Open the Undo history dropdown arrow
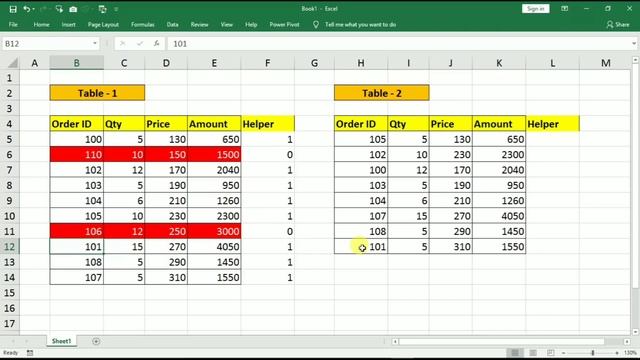Image resolution: width=640 pixels, height=360 pixels. (33, 9)
